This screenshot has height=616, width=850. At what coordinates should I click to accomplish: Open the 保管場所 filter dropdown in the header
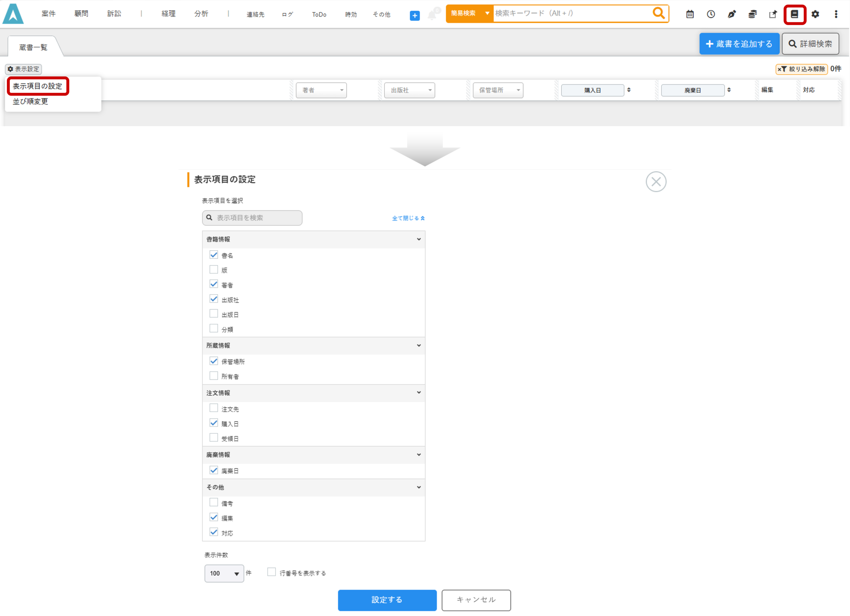coord(498,90)
